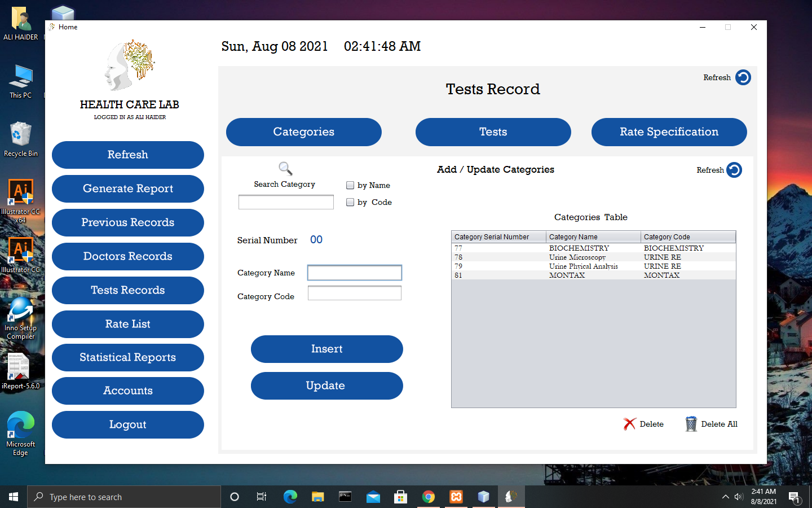Click the Home icon in the title bar
The width and height of the screenshot is (812, 508).
(x=51, y=27)
